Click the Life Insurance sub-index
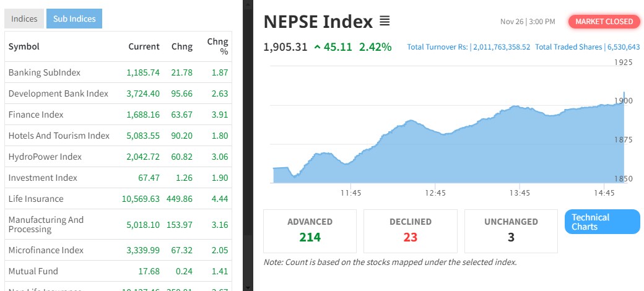The width and height of the screenshot is (644, 291). pyautogui.click(x=36, y=199)
